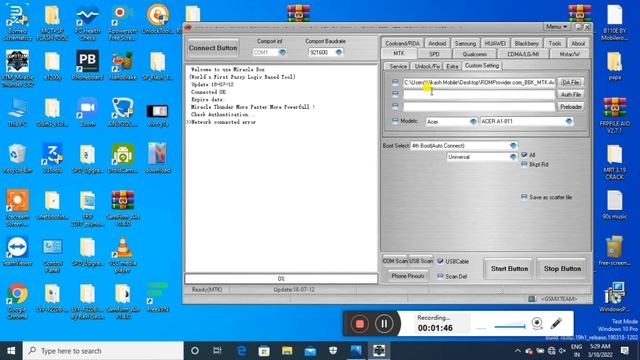This screenshot has height=360, width=640.
Task: Open Google Chrome desktop shortcut
Action: (x=17, y=301)
